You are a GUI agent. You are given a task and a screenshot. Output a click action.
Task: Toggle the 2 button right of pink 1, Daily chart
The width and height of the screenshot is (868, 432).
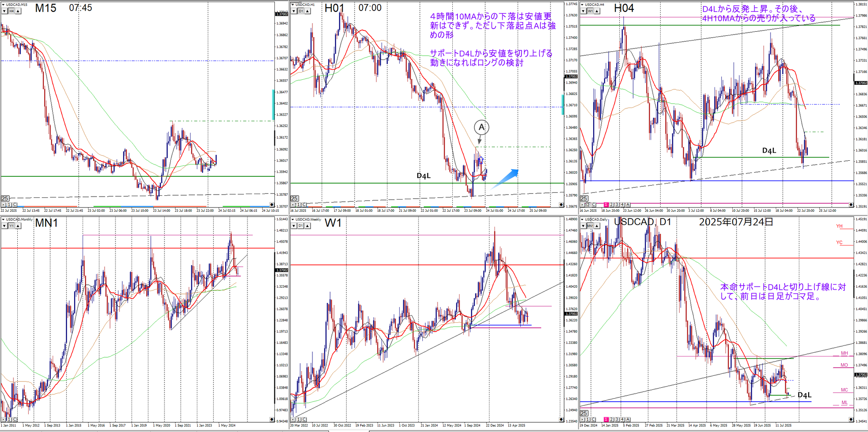point(612,419)
